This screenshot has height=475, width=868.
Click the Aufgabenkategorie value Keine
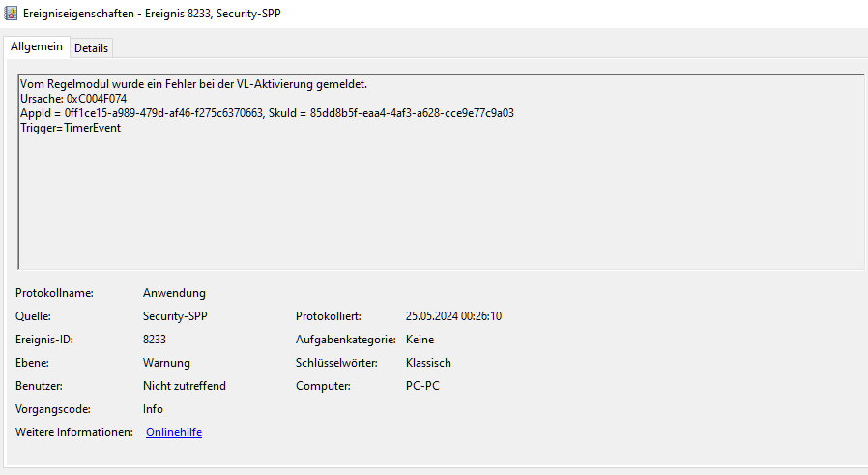(x=420, y=340)
